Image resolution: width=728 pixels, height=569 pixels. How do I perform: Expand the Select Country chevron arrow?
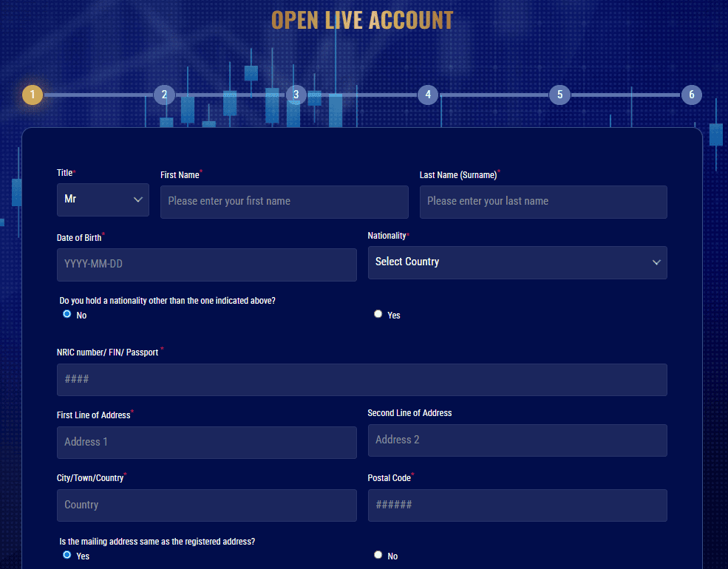[656, 262]
